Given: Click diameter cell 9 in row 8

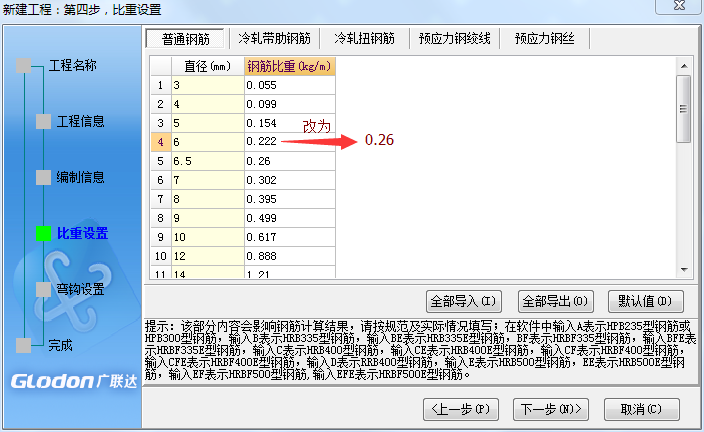Looking at the screenshot, I should (208, 218).
